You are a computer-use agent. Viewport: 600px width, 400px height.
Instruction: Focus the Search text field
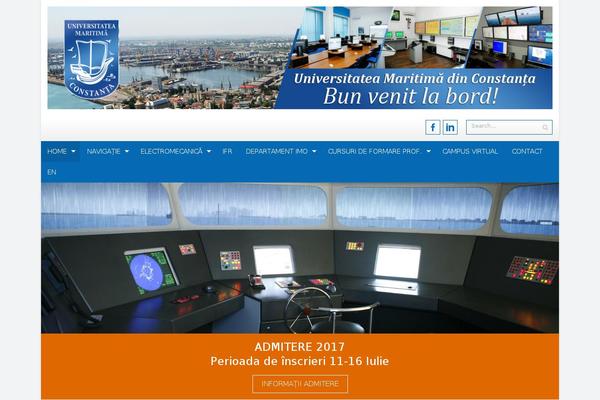tap(509, 127)
